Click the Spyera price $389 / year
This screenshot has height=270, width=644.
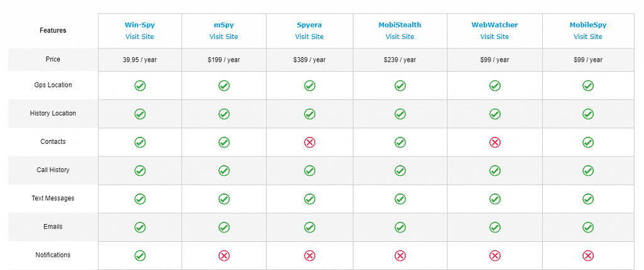pos(309,60)
